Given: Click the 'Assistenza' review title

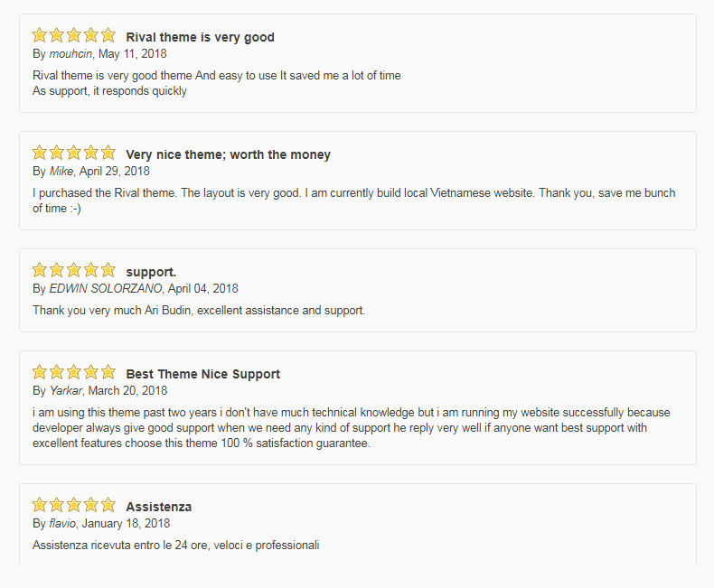Looking at the screenshot, I should [x=158, y=507].
